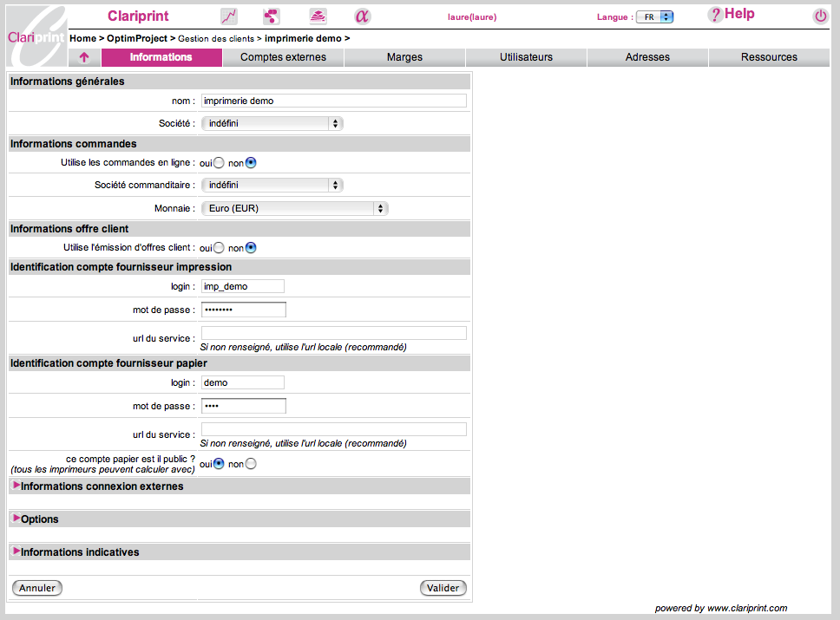This screenshot has height=620, width=840.
Task: Click the Clariprint logo
Action: coord(36,36)
